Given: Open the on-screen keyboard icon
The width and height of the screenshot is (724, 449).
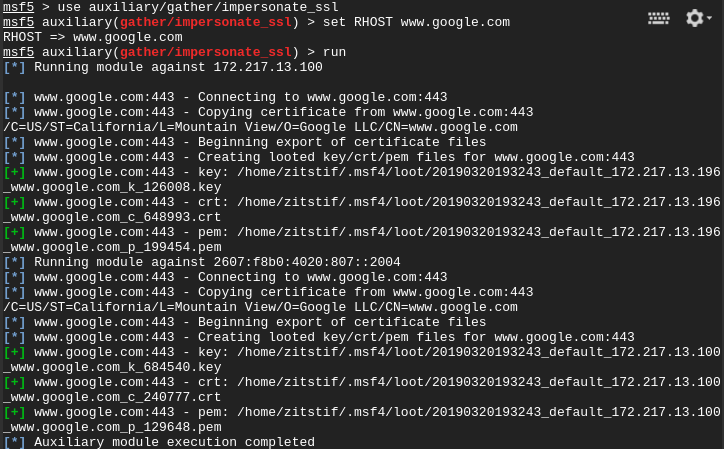Looking at the screenshot, I should [x=658, y=18].
